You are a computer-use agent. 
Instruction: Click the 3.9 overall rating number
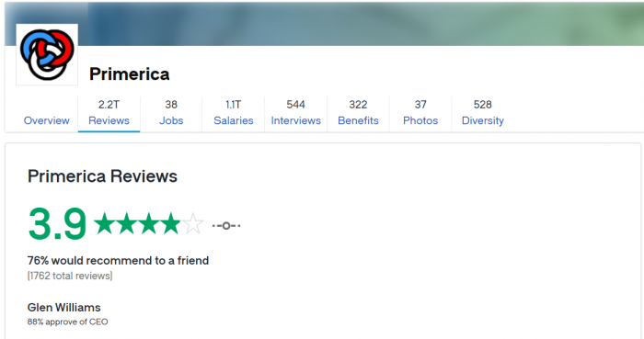(57, 224)
